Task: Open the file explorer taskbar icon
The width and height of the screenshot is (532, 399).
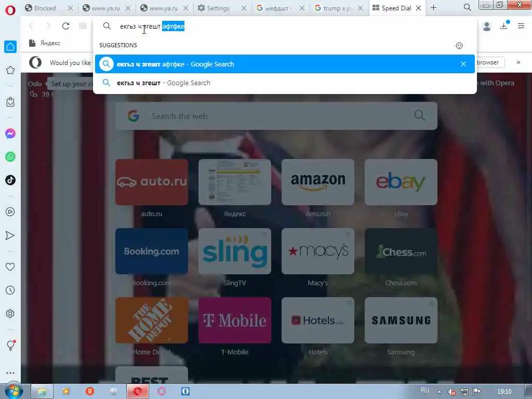Action: coord(42,391)
